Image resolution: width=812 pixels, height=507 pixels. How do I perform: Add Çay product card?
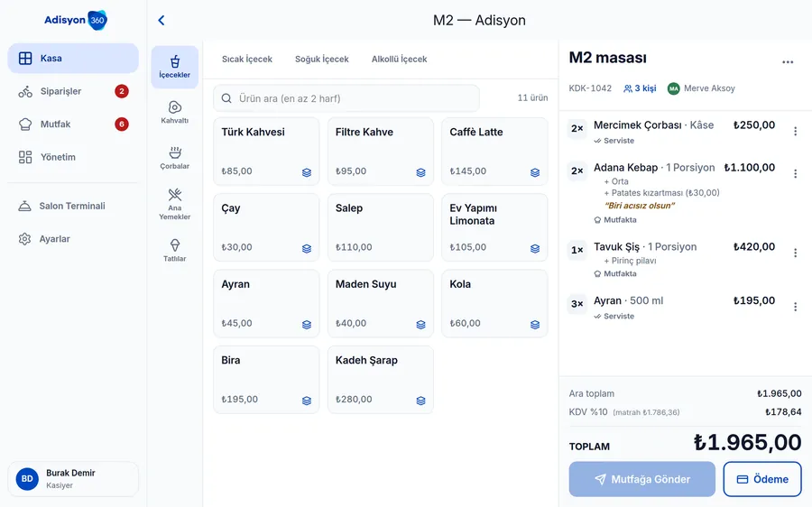(x=266, y=227)
